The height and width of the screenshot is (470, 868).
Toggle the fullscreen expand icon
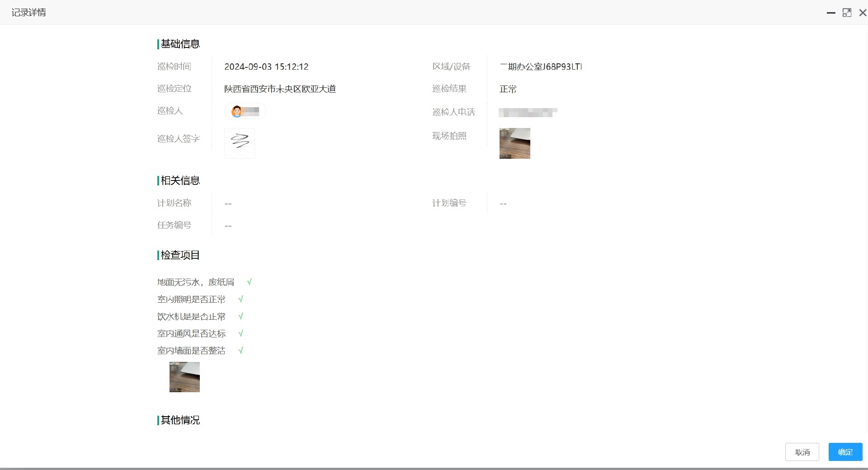[847, 13]
